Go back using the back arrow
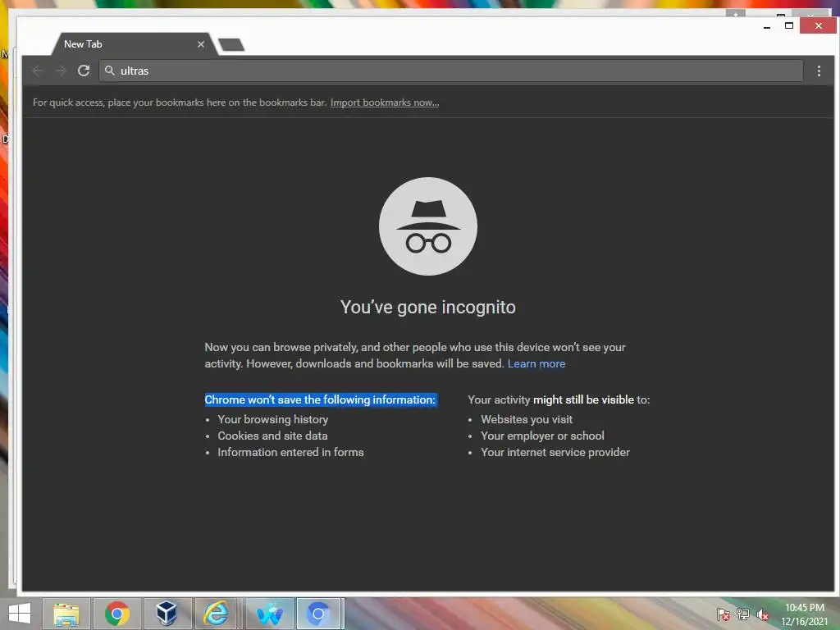The width and height of the screenshot is (840, 630). [38, 71]
